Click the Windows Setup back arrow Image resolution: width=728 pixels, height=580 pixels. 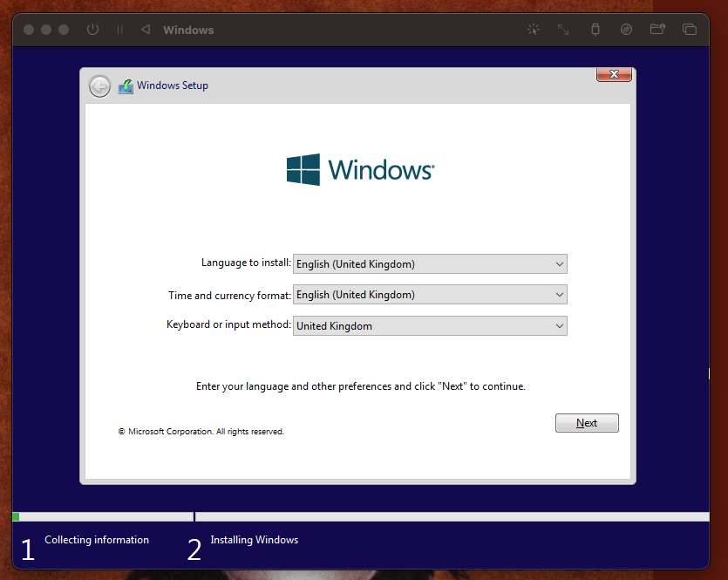click(x=99, y=85)
